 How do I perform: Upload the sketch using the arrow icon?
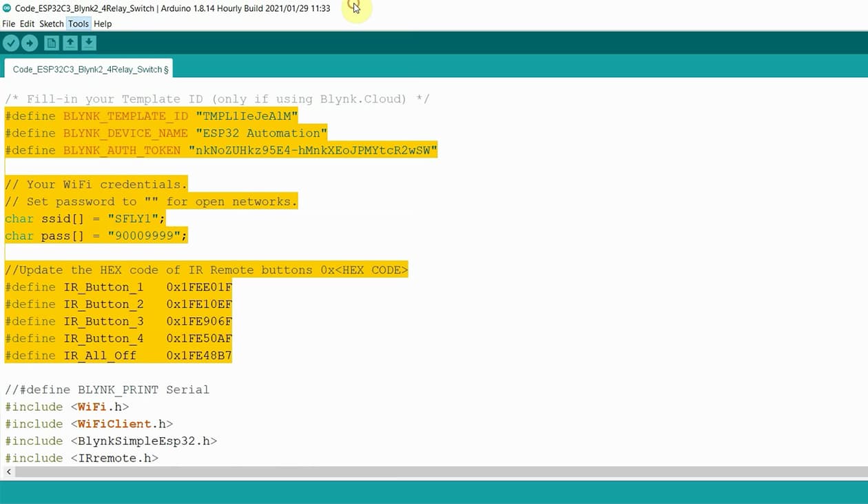[x=29, y=42]
